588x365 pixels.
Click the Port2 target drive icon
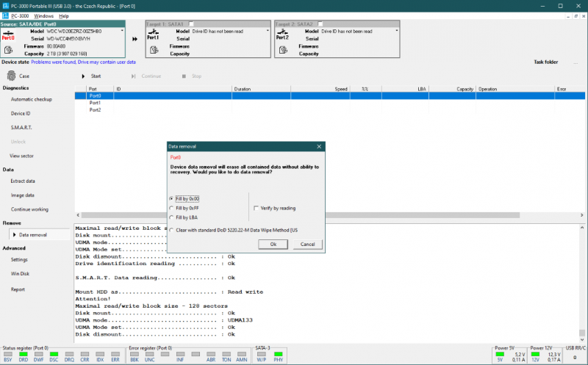click(282, 35)
